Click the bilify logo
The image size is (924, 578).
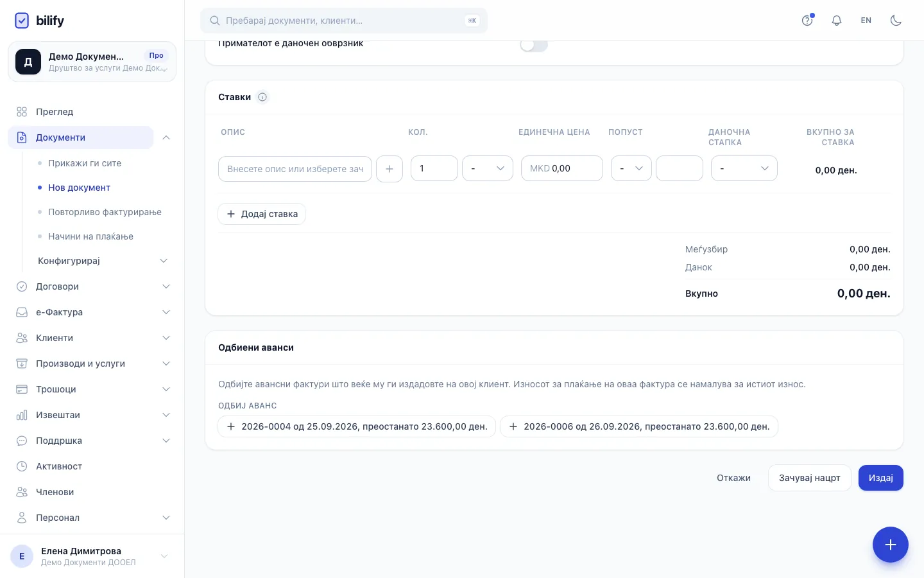pyautogui.click(x=39, y=21)
